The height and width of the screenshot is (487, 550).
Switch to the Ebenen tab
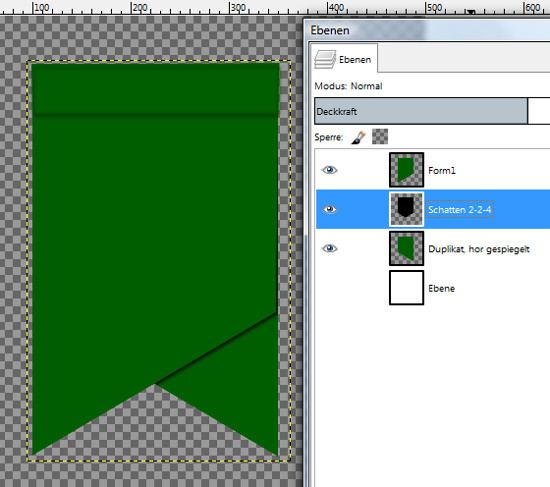pyautogui.click(x=344, y=58)
